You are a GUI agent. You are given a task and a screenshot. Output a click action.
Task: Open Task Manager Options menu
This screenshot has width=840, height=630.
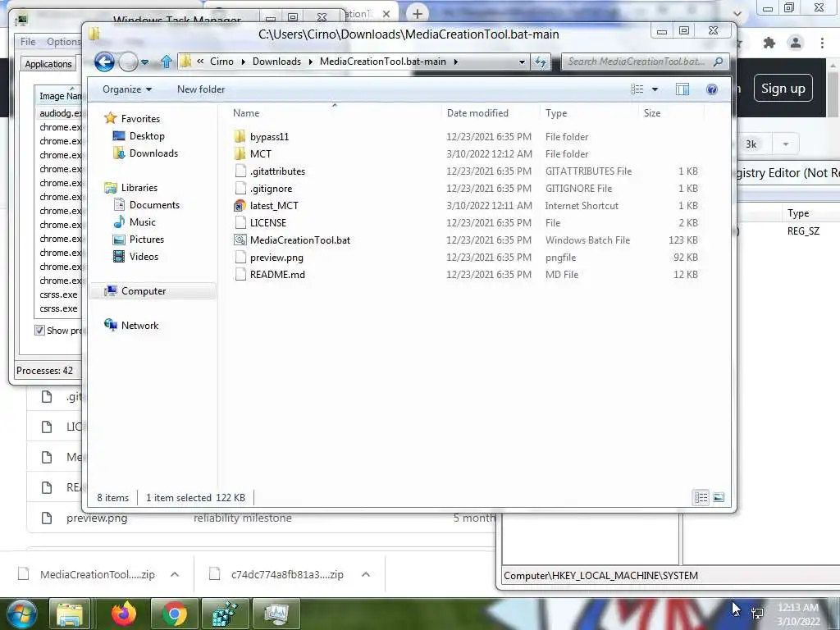click(63, 42)
